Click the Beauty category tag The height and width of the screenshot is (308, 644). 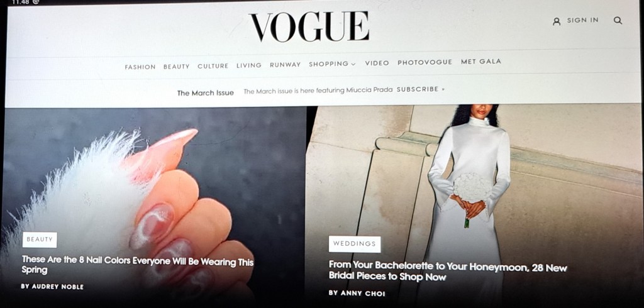click(40, 239)
